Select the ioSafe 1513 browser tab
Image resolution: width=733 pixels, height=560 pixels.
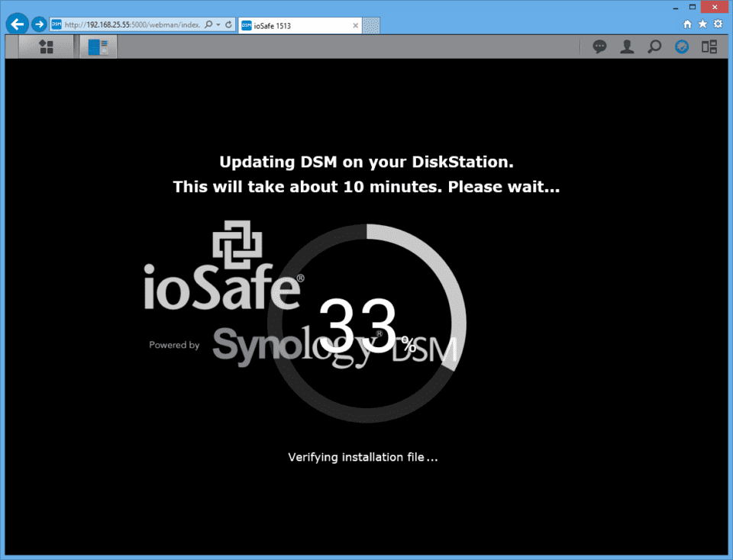pos(299,26)
